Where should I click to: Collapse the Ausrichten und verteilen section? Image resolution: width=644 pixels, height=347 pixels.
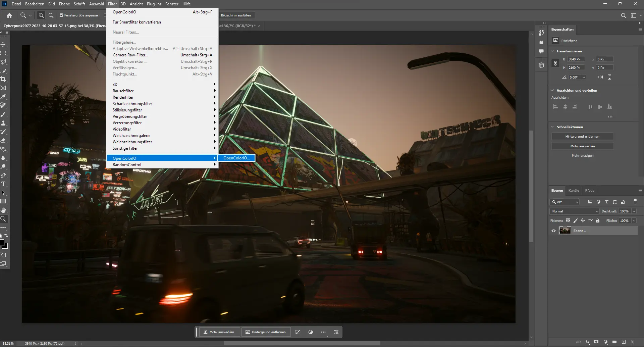coord(552,90)
